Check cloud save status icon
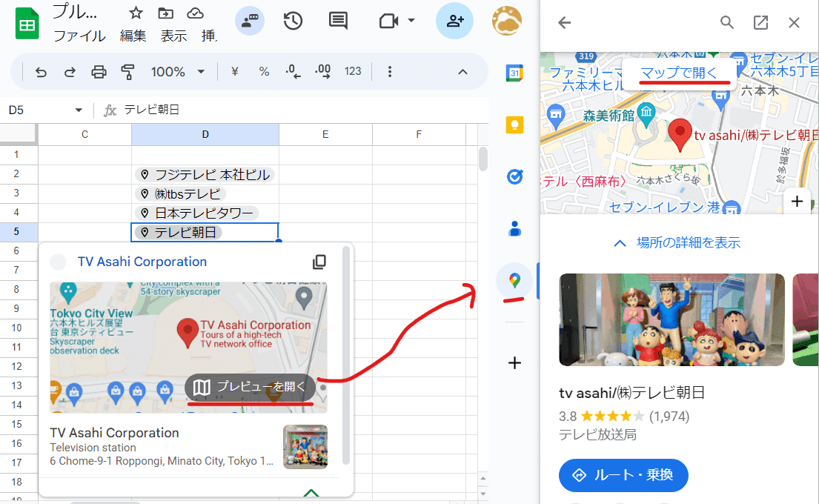The image size is (819, 504). point(196,13)
